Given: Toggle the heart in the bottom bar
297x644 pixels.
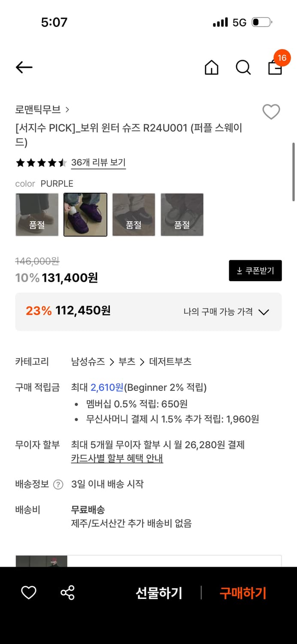Looking at the screenshot, I should [x=28, y=593].
